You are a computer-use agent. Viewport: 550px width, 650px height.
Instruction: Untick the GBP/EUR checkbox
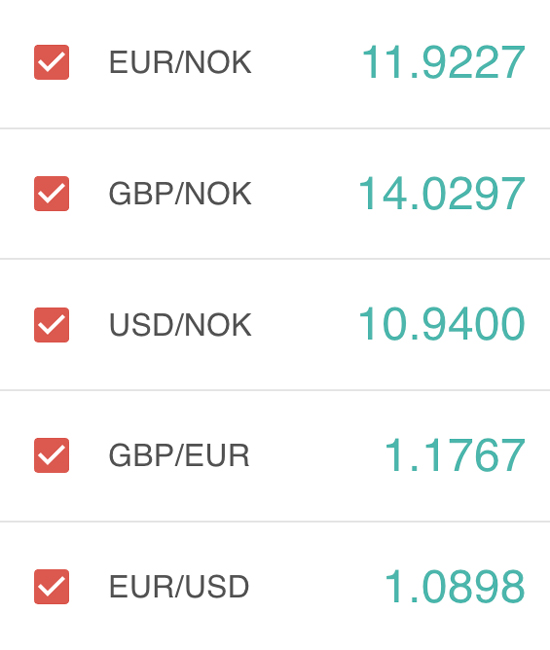click(x=51, y=455)
